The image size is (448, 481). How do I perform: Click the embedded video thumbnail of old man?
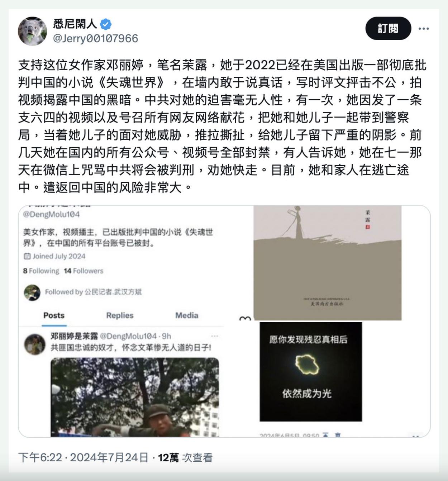(134, 397)
